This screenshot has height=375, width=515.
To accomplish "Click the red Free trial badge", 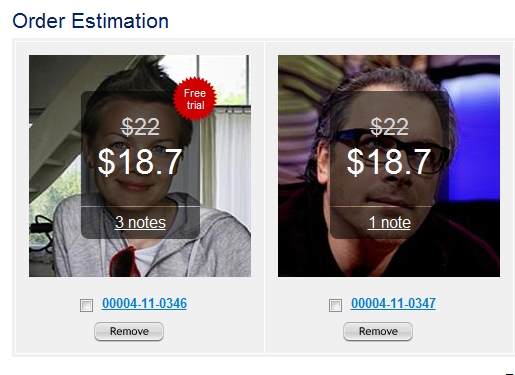I will tap(195, 99).
